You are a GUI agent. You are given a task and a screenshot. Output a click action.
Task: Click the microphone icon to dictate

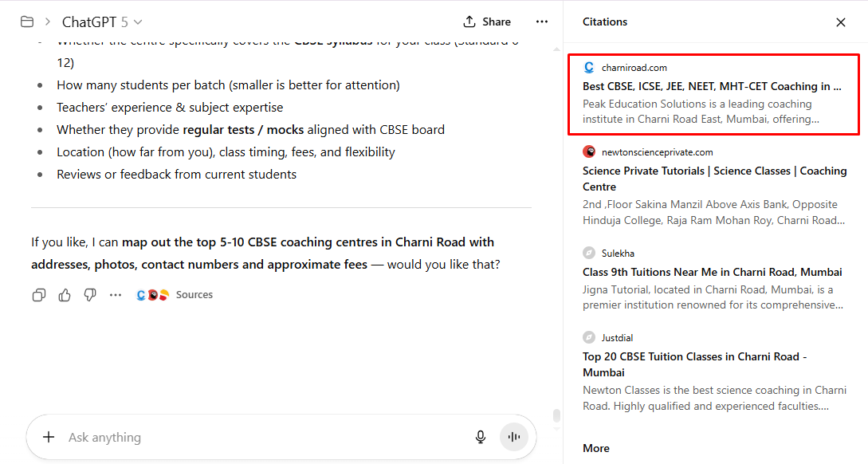click(481, 437)
